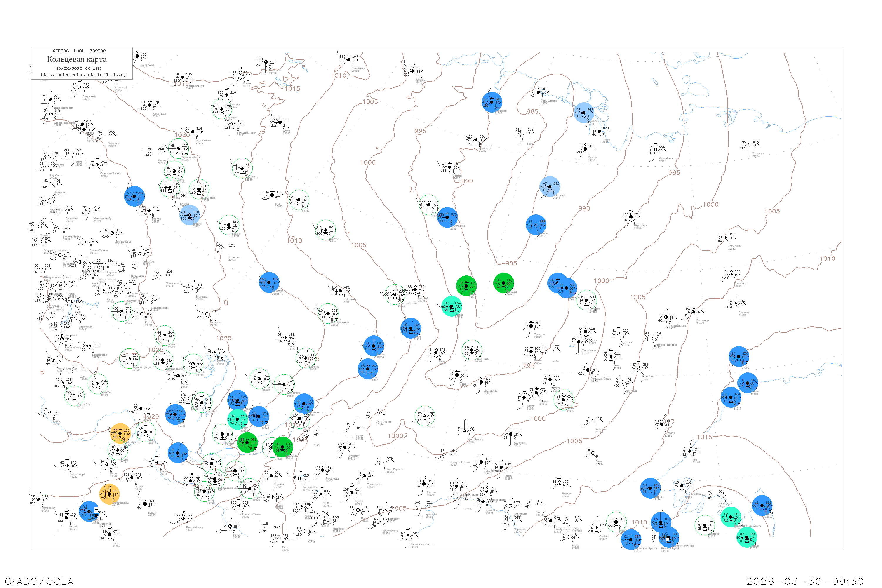Click the blue Zhigansk 24343 station marker
Viewport: 882px width, 588px height.
tap(536, 225)
